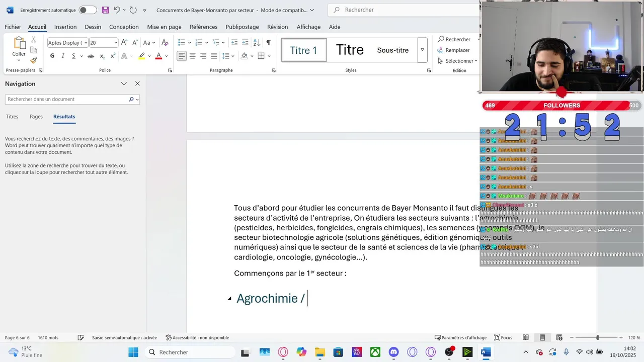Center the paragraph text

[192, 56]
